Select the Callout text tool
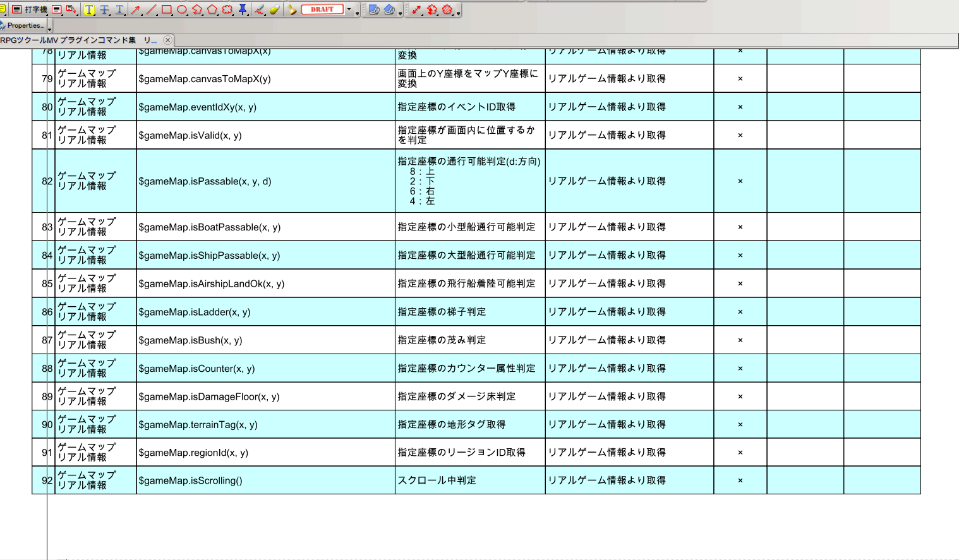The height and width of the screenshot is (560, 959). click(x=71, y=9)
